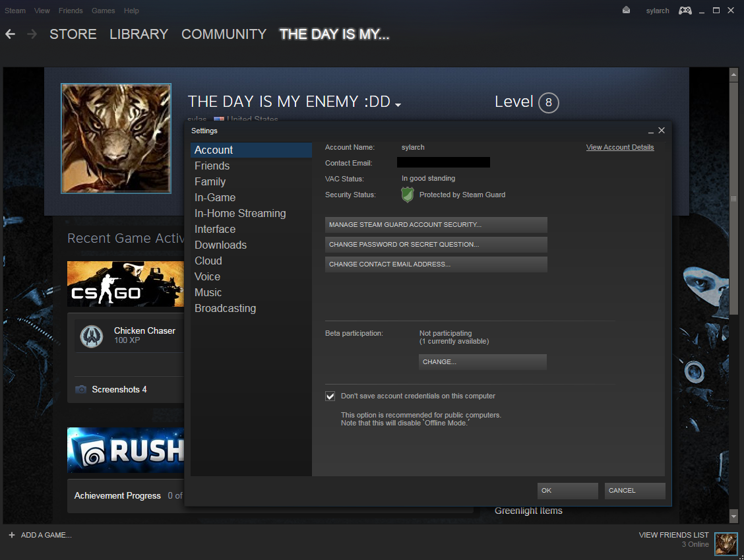
Task: Open View Account Details link
Action: click(620, 148)
